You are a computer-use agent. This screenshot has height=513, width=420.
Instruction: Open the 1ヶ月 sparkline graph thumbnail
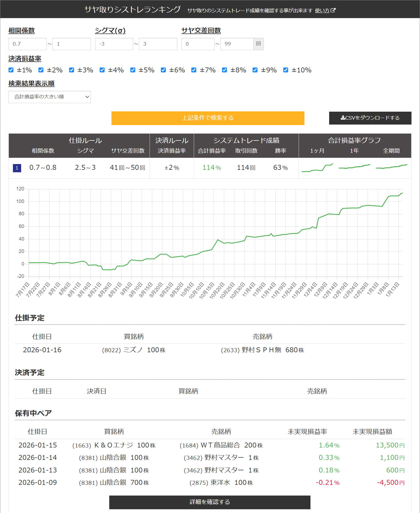[x=317, y=168]
